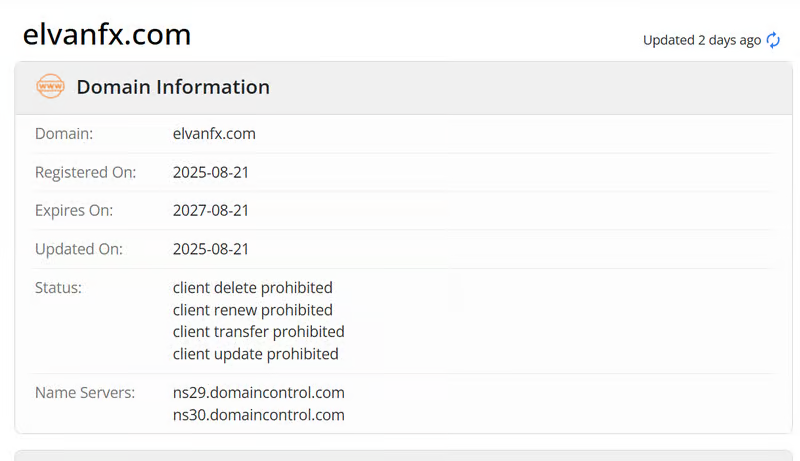The width and height of the screenshot is (800, 461).
Task: Click the Registered On label
Action: tap(85, 172)
